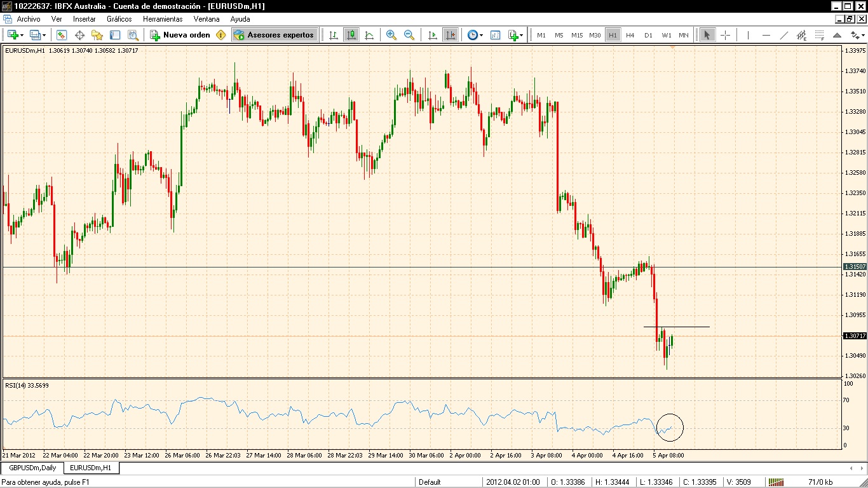Click the 71/0 kb connection status
868x488 pixels.
(821, 482)
